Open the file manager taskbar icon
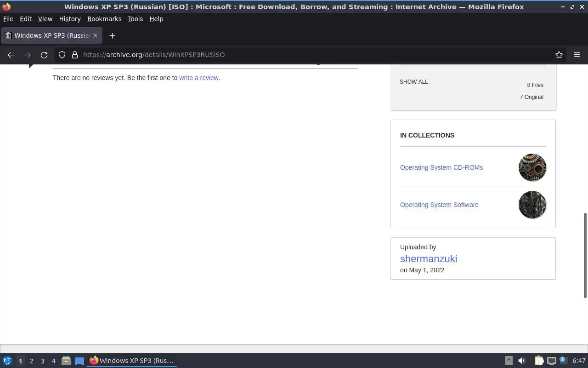 pyautogui.click(x=66, y=361)
